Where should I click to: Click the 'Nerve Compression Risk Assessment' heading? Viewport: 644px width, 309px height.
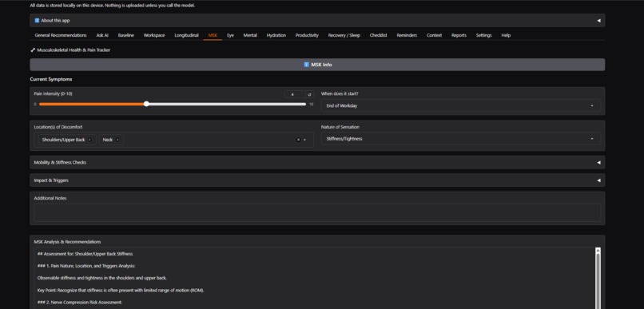[80, 303]
